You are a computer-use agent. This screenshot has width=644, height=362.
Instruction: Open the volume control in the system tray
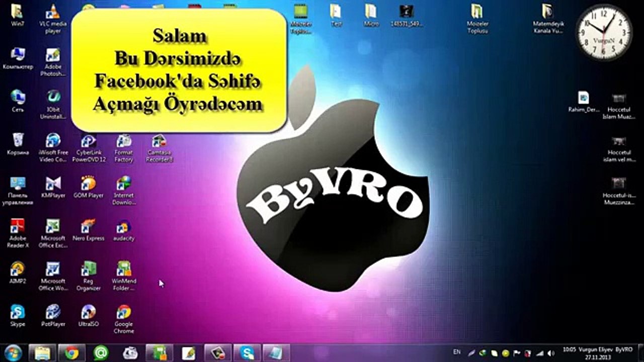point(550,353)
